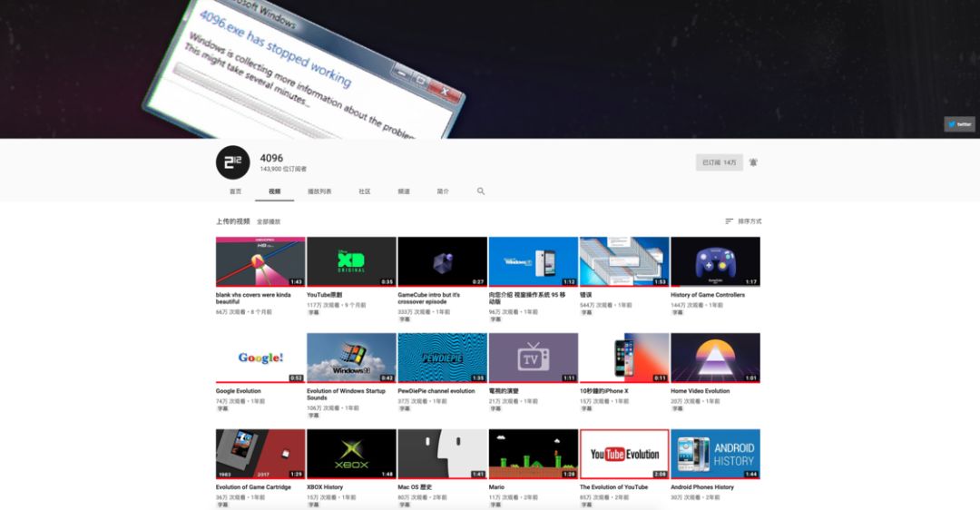Open the Mario level thumbnail

pyautogui.click(x=534, y=454)
